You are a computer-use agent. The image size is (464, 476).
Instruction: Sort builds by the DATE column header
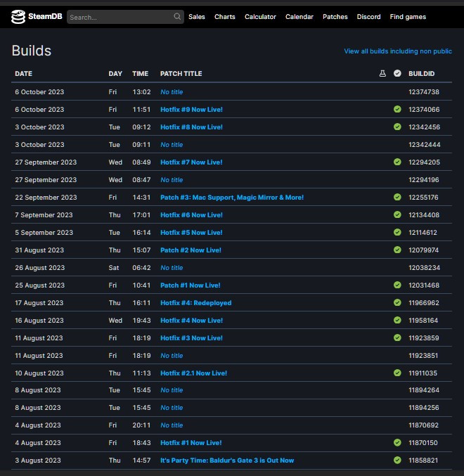pos(23,74)
